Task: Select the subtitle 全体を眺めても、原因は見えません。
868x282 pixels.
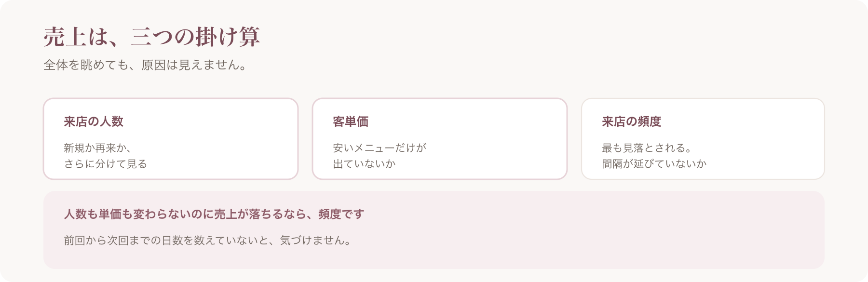Action: click(146, 65)
